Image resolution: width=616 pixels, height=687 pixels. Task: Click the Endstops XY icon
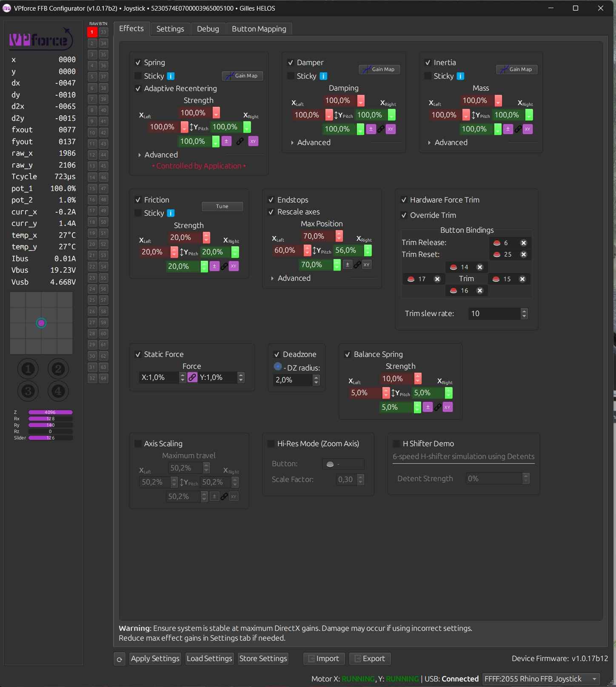366,265
